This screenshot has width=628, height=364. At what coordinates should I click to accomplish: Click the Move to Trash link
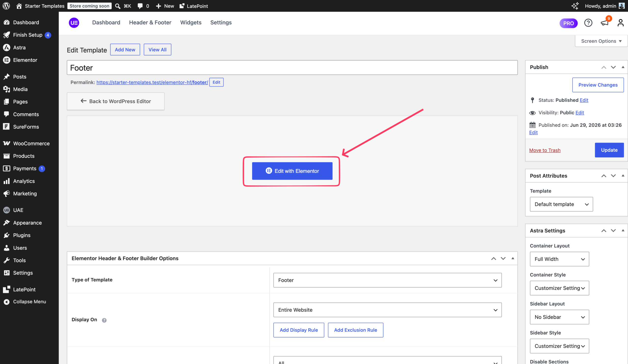(545, 150)
